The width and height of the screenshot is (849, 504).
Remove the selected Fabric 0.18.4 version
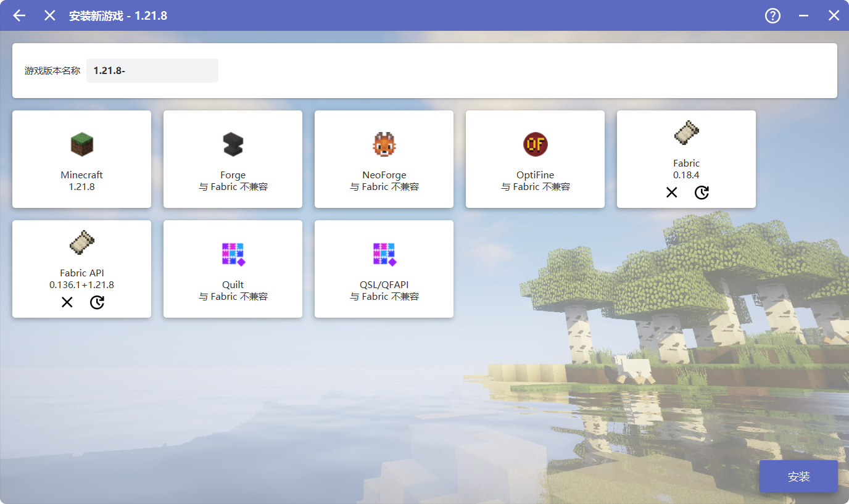[x=671, y=193]
